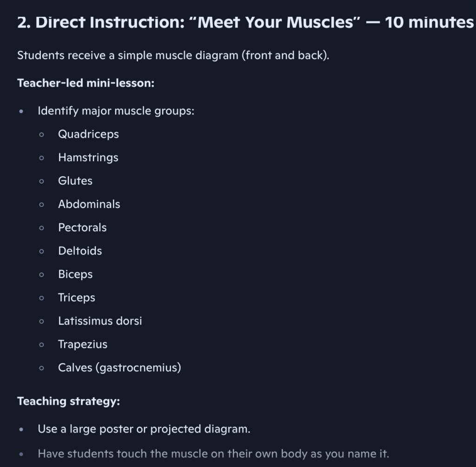Click the Latissimus dorsi list item
The height and width of the screenshot is (467, 476).
click(100, 321)
